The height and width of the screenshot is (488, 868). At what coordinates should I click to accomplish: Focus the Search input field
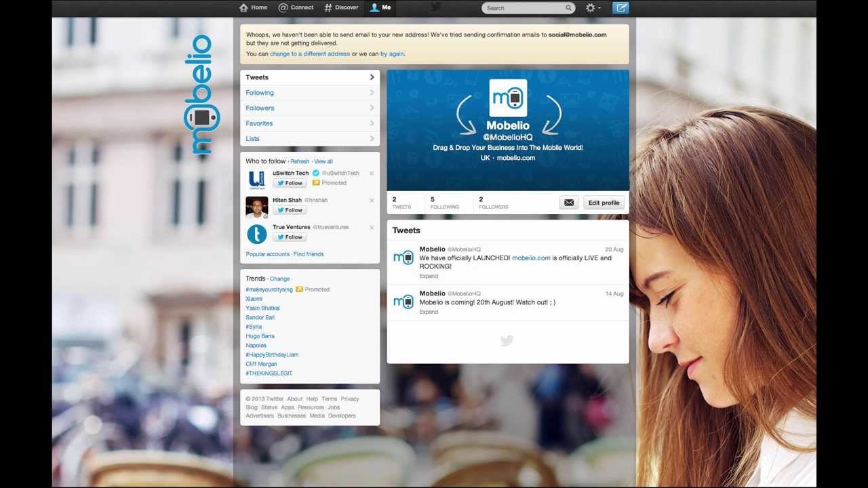pyautogui.click(x=528, y=8)
